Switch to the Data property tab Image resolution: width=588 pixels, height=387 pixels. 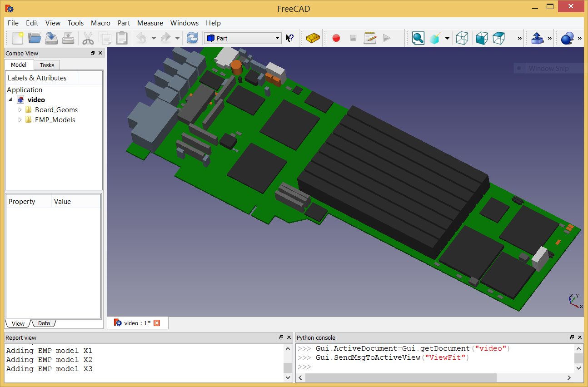pos(44,323)
